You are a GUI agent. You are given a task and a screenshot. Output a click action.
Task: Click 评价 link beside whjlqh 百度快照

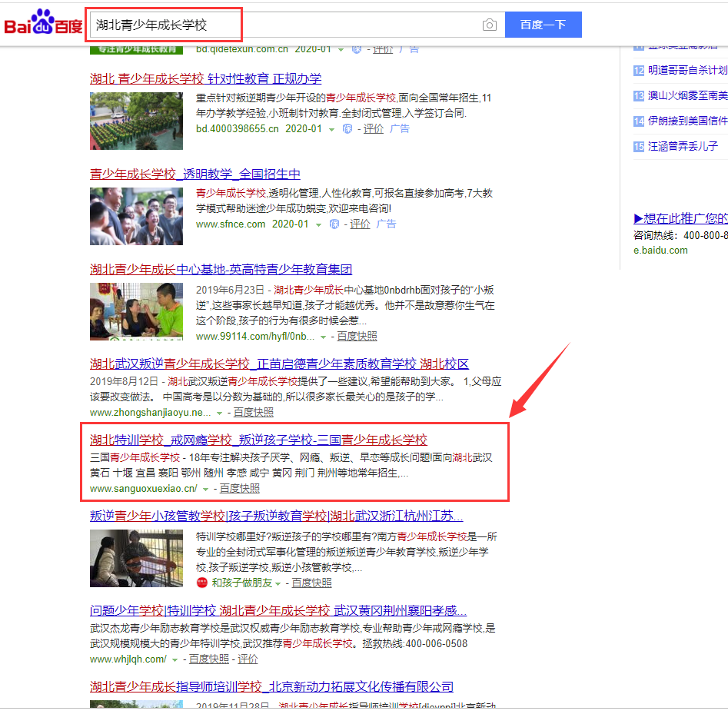tap(248, 659)
